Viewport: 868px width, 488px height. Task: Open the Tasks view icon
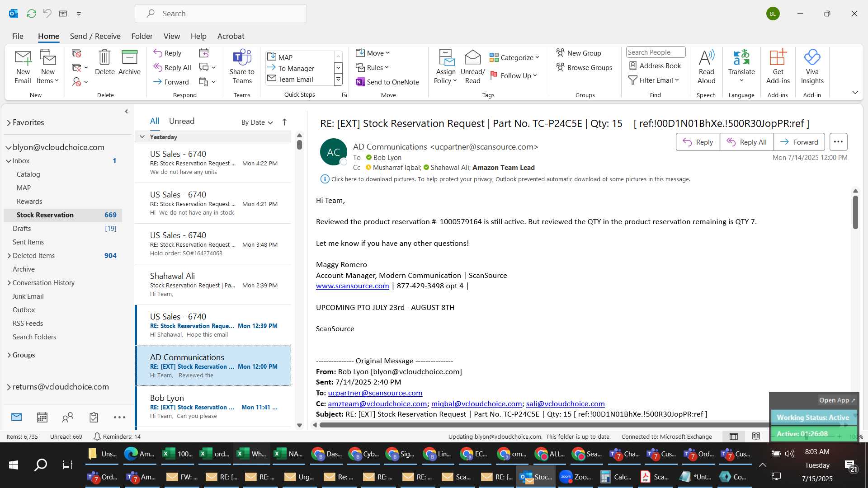(x=94, y=417)
